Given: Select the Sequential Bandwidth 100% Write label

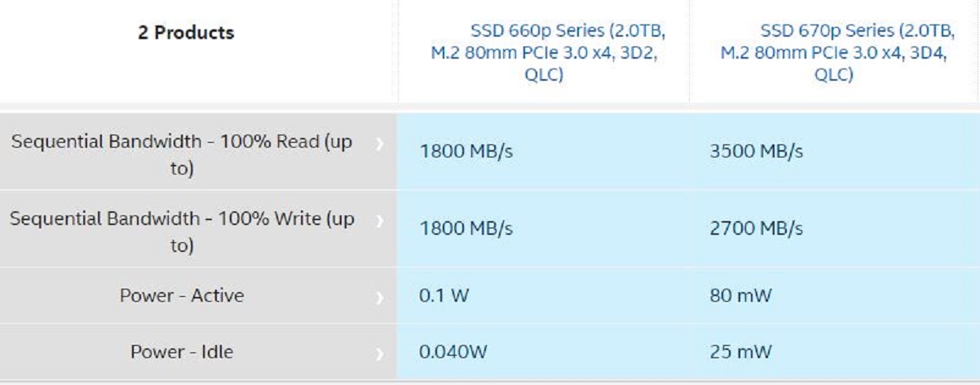Looking at the screenshot, I should click(x=181, y=232).
